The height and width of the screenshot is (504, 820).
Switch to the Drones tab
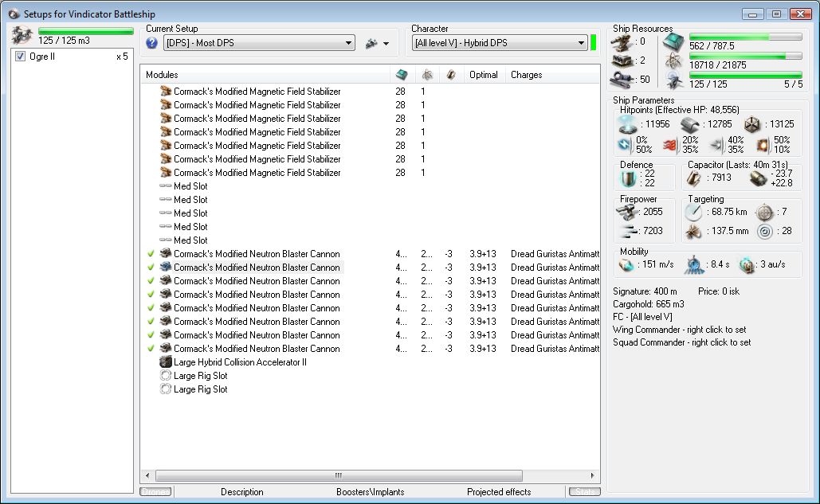tap(156, 491)
